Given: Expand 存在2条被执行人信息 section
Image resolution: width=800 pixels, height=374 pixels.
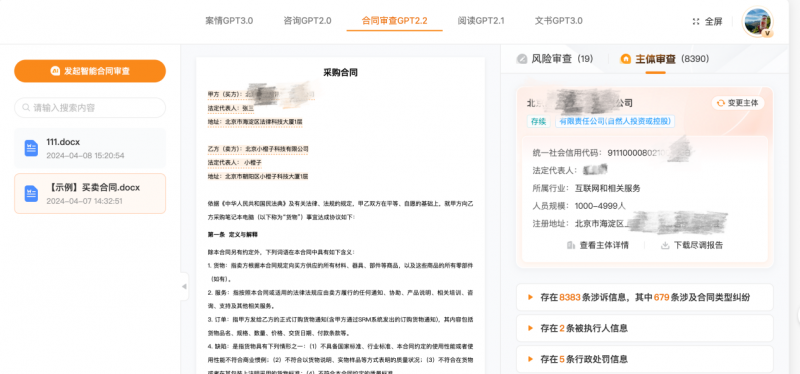Looking at the screenshot, I should click(645, 328).
